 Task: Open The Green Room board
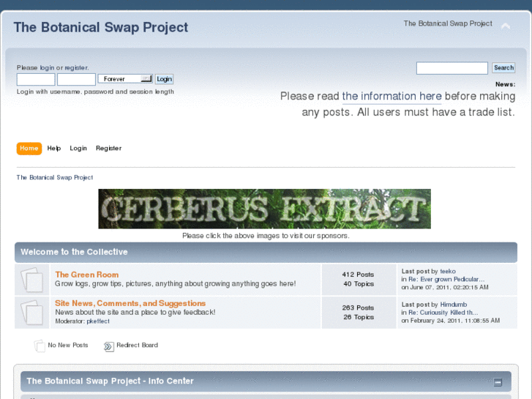tap(87, 275)
